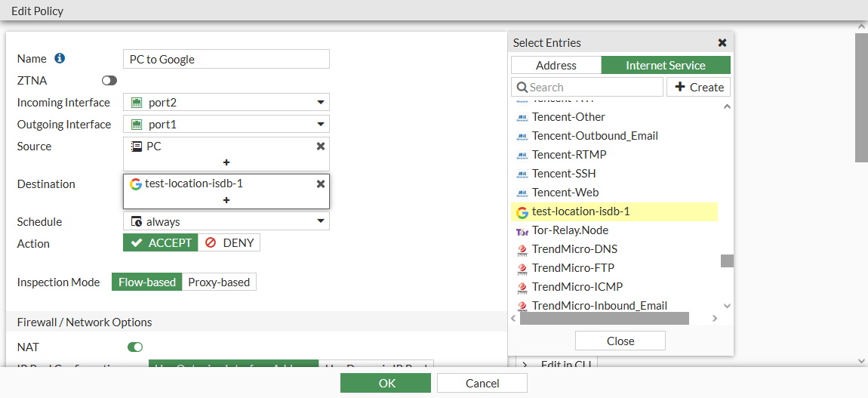Click Cancel to discard policy changes
The width and height of the screenshot is (868, 398).
[x=482, y=383]
